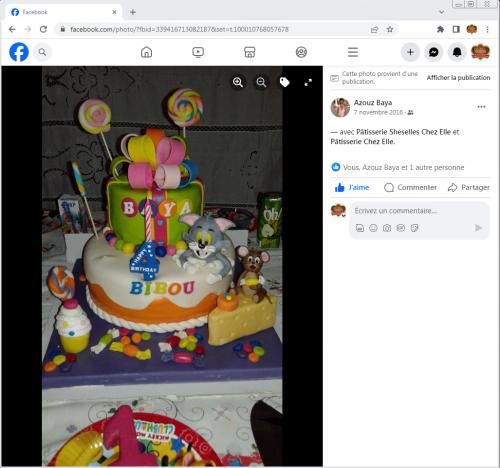Open the hamburger menu icon
The image size is (500, 468).
point(353,52)
